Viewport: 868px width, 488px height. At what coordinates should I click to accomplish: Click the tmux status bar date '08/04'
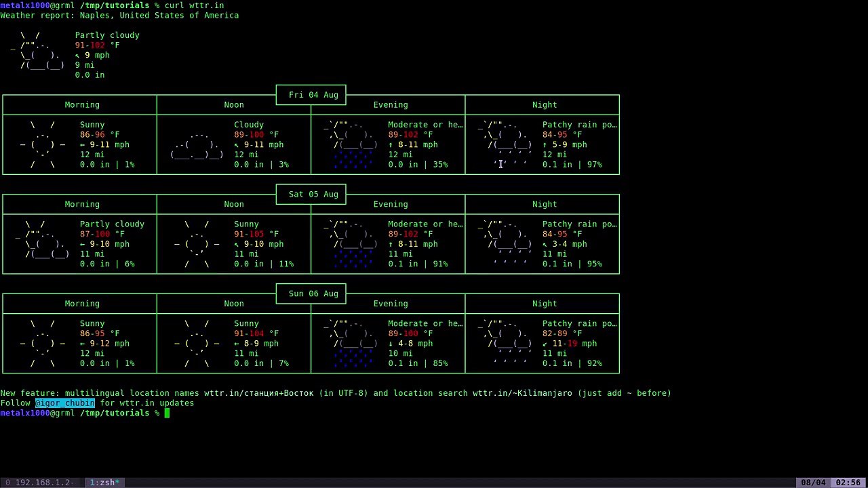(x=814, y=483)
